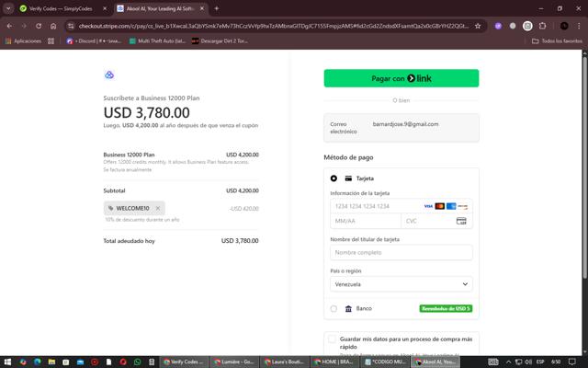Open the Extensions puzzle piece menu

[x=542, y=26]
